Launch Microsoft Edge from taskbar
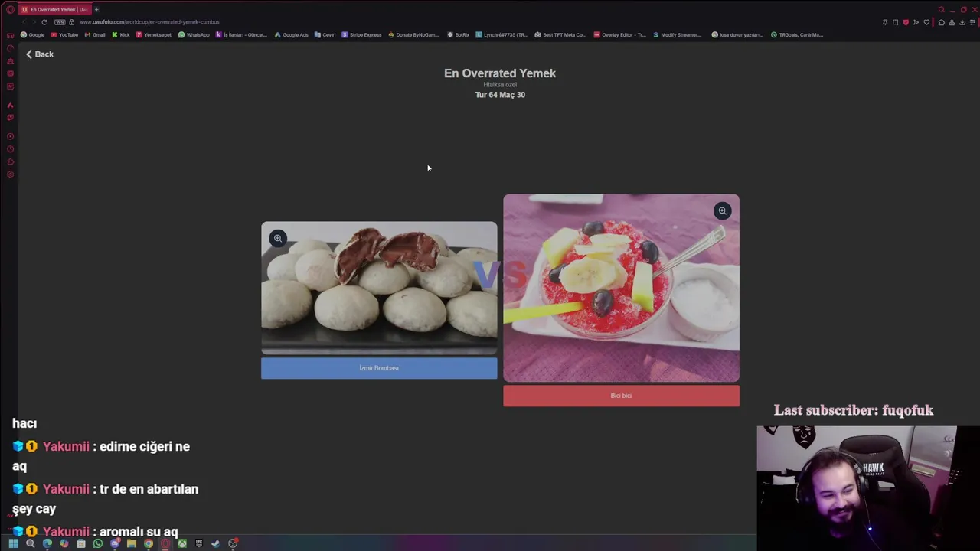 pyautogui.click(x=47, y=543)
